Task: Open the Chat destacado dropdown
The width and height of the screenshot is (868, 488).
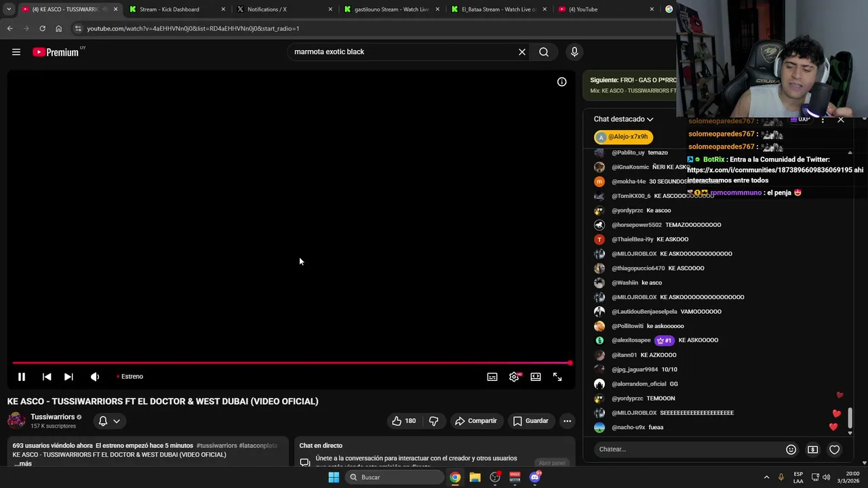Action: 624,119
